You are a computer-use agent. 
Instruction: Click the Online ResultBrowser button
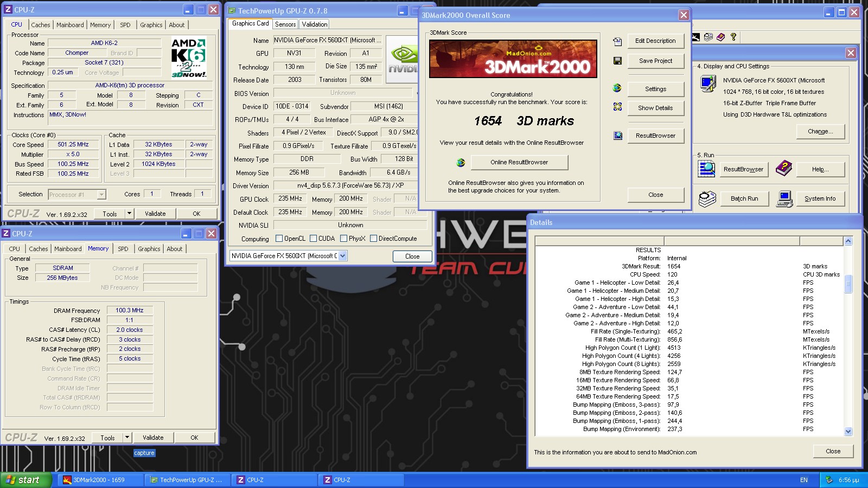[x=519, y=162]
